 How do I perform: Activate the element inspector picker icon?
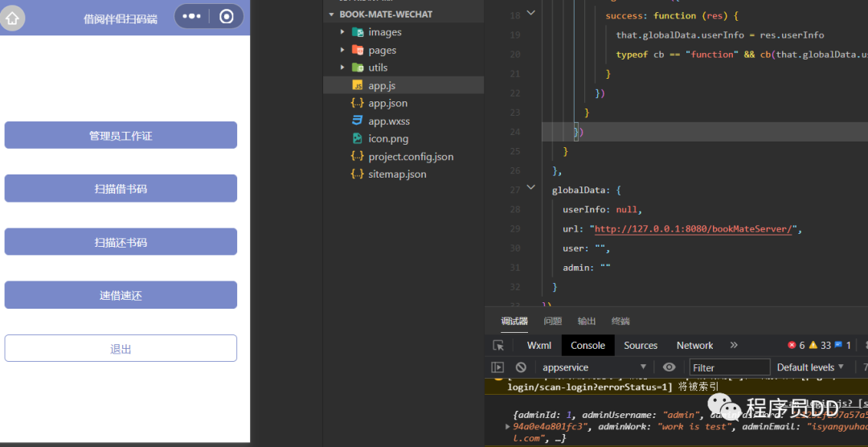coord(498,346)
